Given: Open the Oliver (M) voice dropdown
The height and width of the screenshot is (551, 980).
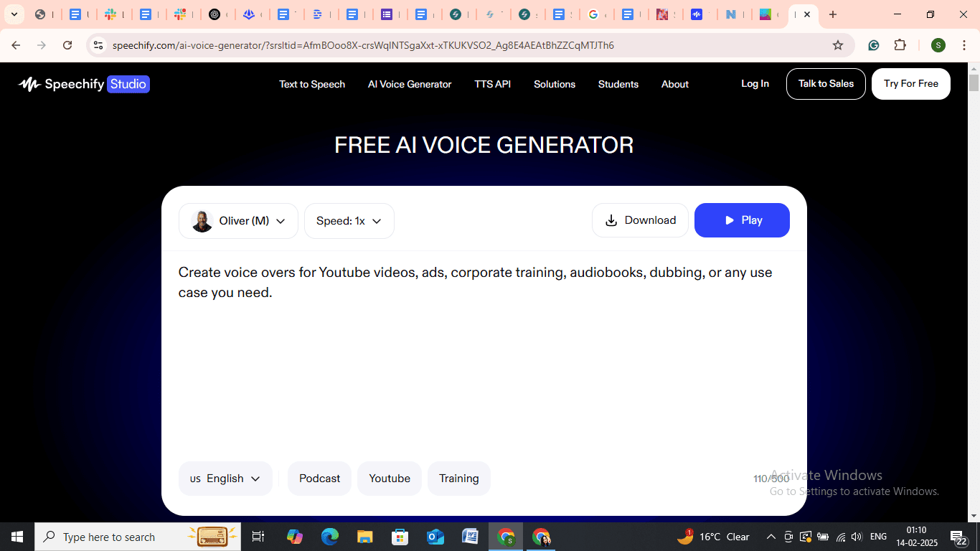Looking at the screenshot, I should coord(238,221).
